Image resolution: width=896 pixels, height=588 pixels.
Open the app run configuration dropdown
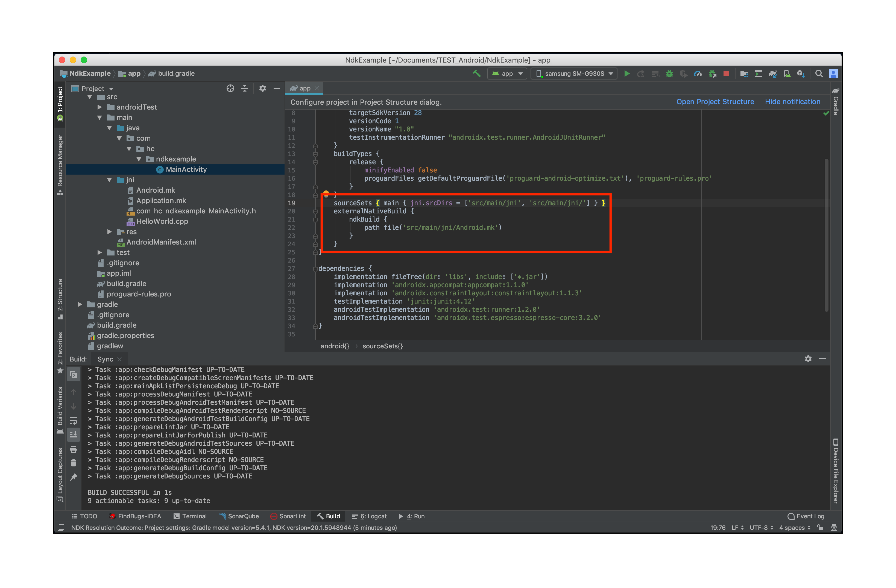pyautogui.click(x=507, y=73)
